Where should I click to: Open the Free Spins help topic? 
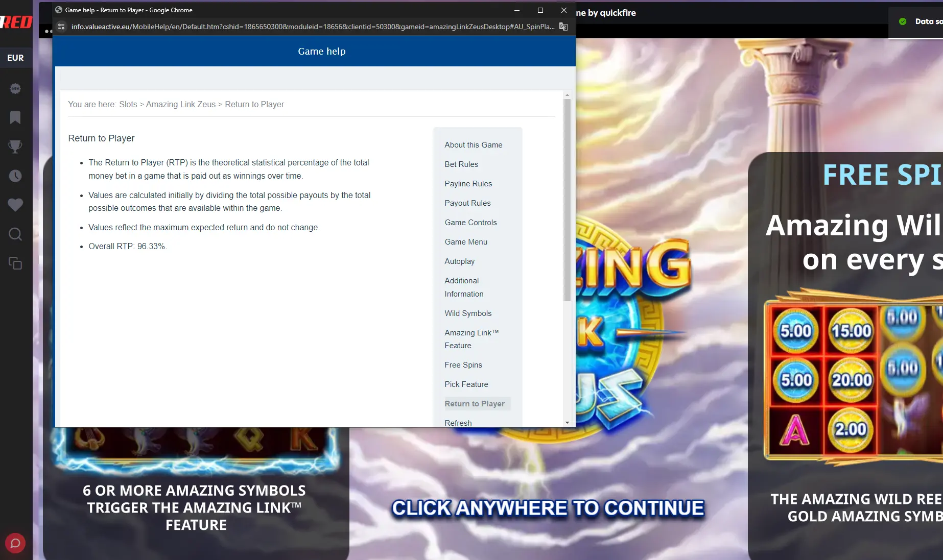tap(463, 365)
